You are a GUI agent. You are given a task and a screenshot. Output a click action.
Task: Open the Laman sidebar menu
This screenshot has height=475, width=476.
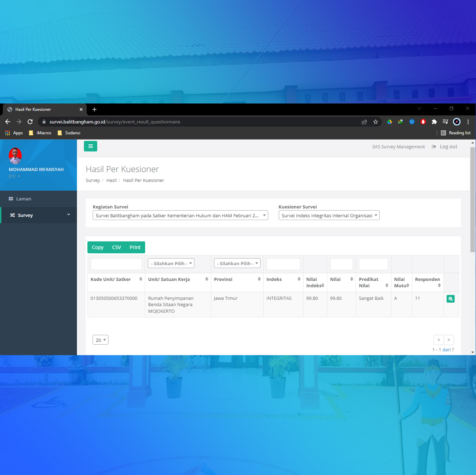pos(38,199)
